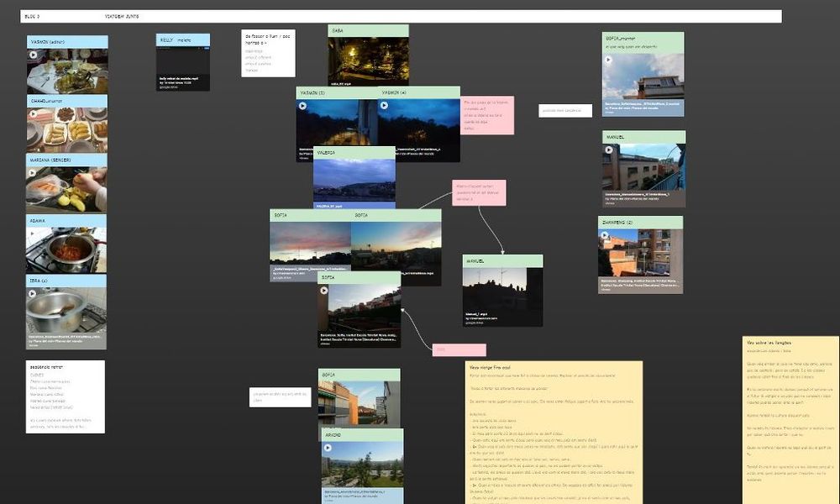Select the 'ZHANPENG (2)' card header

click(x=641, y=223)
